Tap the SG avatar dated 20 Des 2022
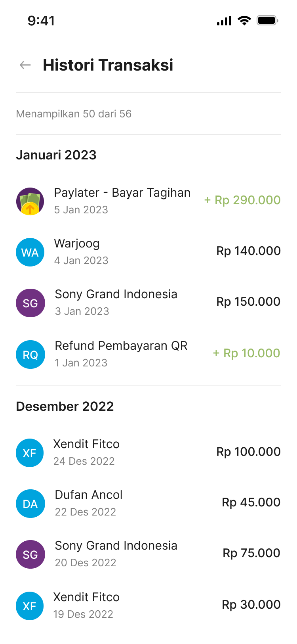This screenshot has width=297, height=644. click(x=30, y=554)
